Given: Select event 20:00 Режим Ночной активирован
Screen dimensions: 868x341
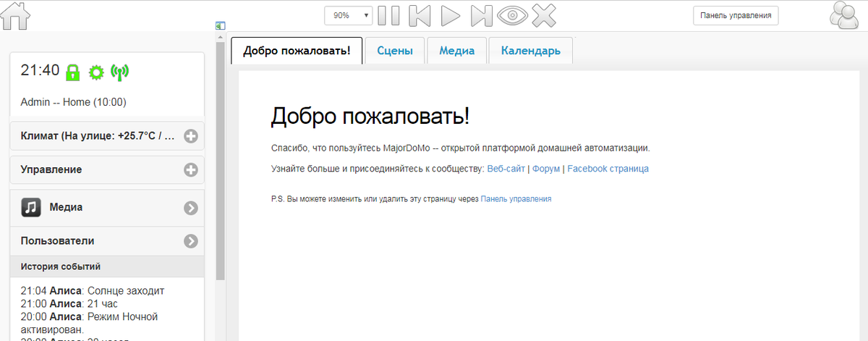Looking at the screenshot, I should coord(89,323).
